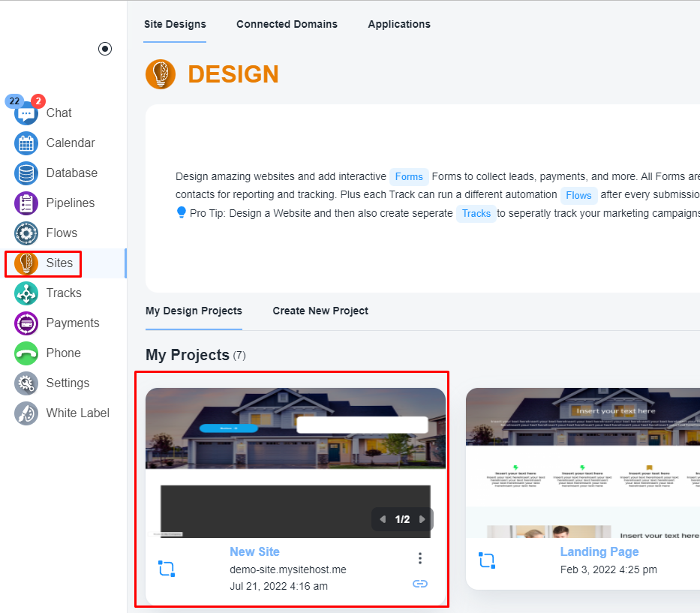Open the Calendar sidebar icon

coord(26,143)
